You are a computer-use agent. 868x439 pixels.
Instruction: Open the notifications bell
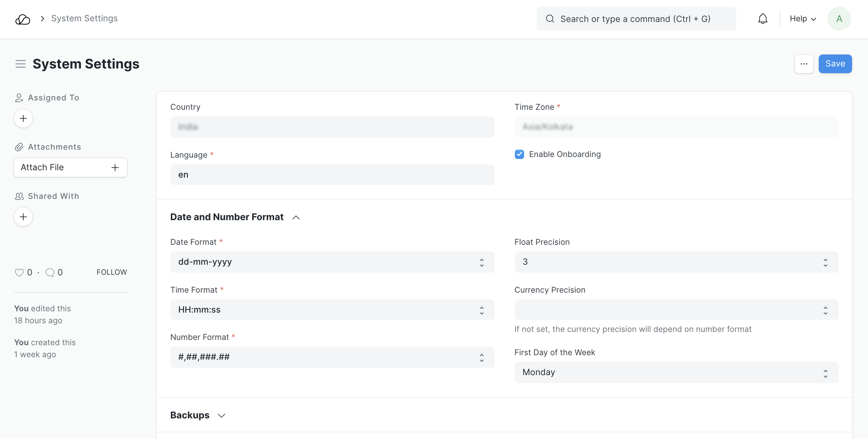pos(763,19)
